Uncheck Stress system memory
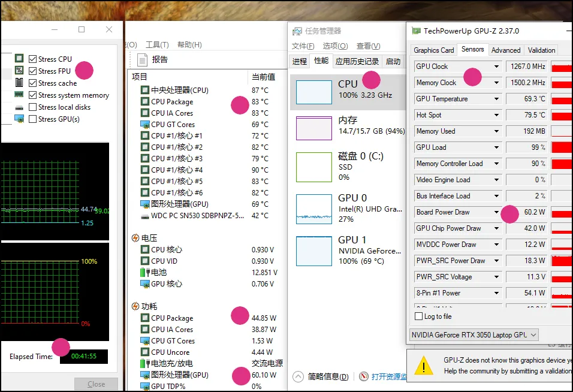Viewport: 573px width, 392px height. [32, 95]
